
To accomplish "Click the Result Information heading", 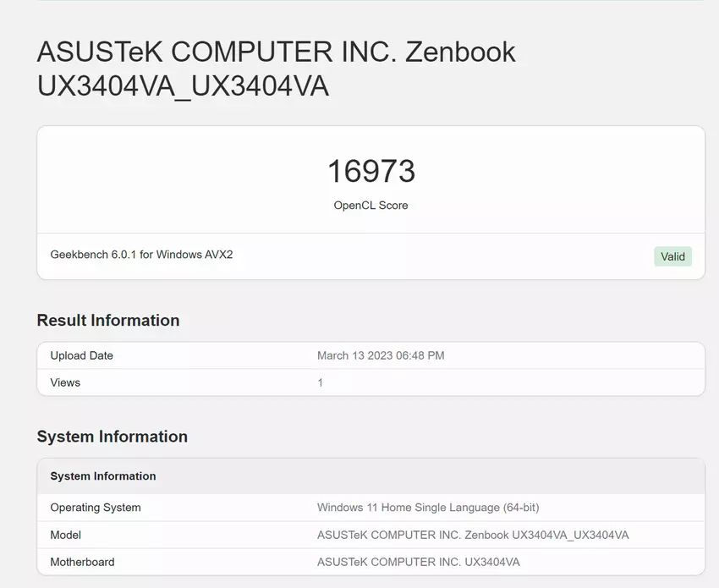I will [x=108, y=321].
